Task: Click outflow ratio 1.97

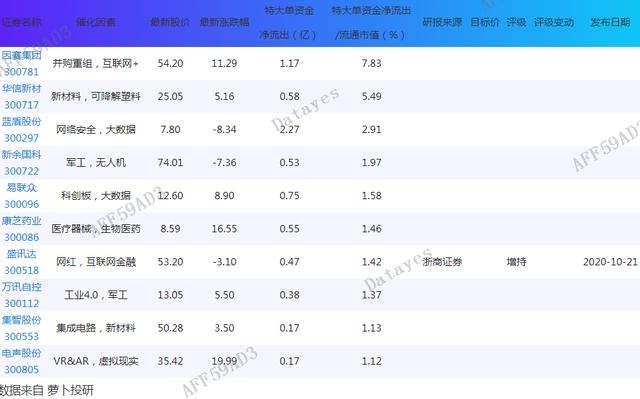Action: coord(371,162)
